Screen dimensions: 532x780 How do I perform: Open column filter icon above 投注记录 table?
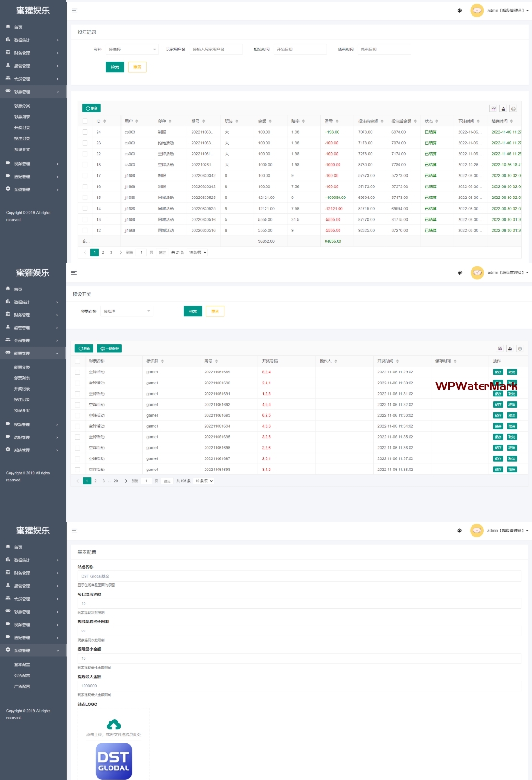click(493, 109)
